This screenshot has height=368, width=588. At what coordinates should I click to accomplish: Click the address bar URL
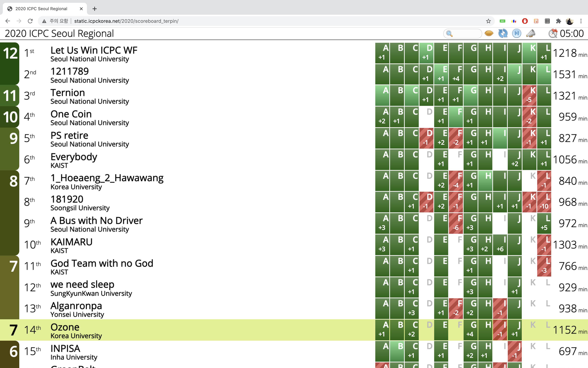point(126,21)
